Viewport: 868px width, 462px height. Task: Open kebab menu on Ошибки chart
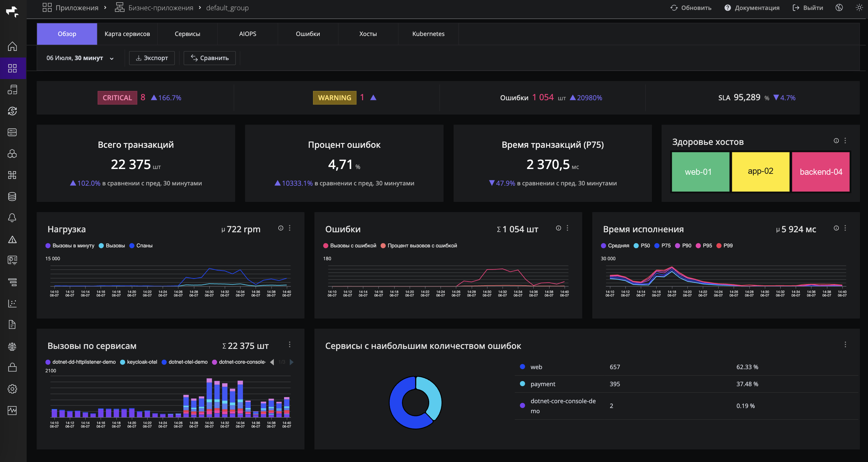point(568,228)
